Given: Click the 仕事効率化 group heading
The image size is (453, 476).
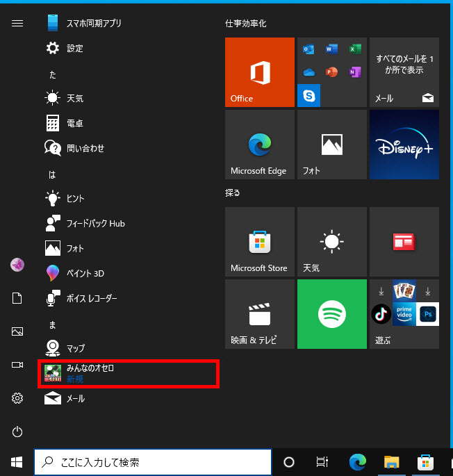Looking at the screenshot, I should click(x=246, y=24).
